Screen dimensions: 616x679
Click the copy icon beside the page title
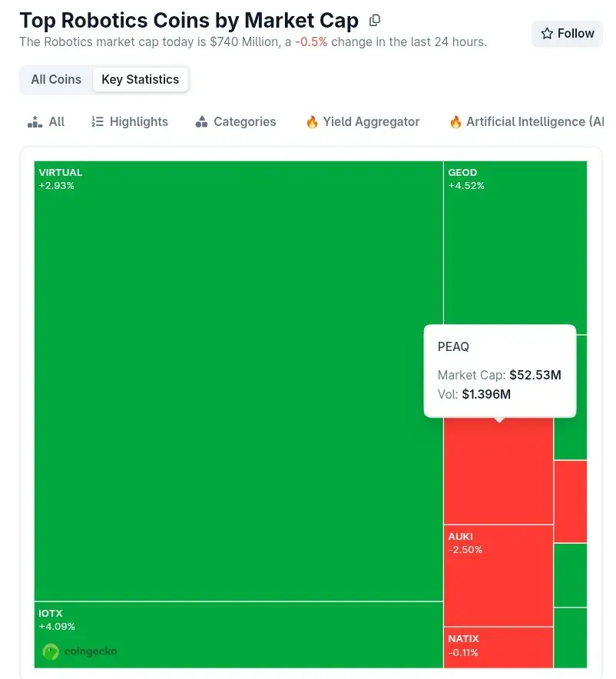(375, 21)
